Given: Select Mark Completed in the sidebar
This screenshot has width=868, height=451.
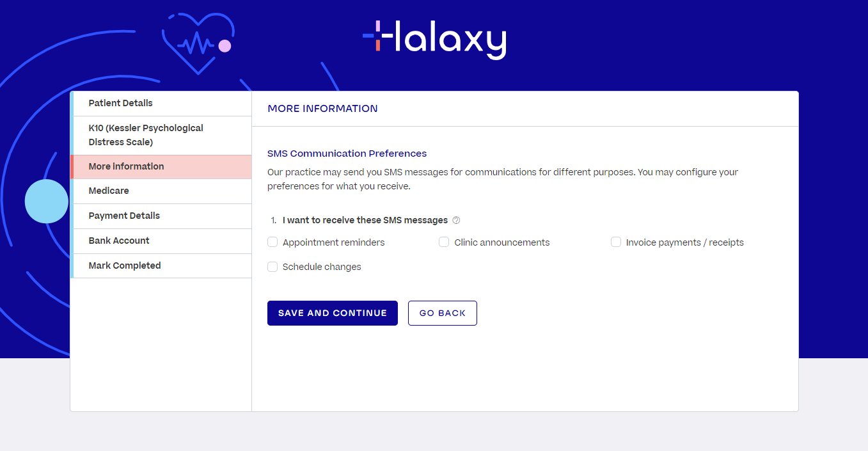Looking at the screenshot, I should tap(161, 265).
